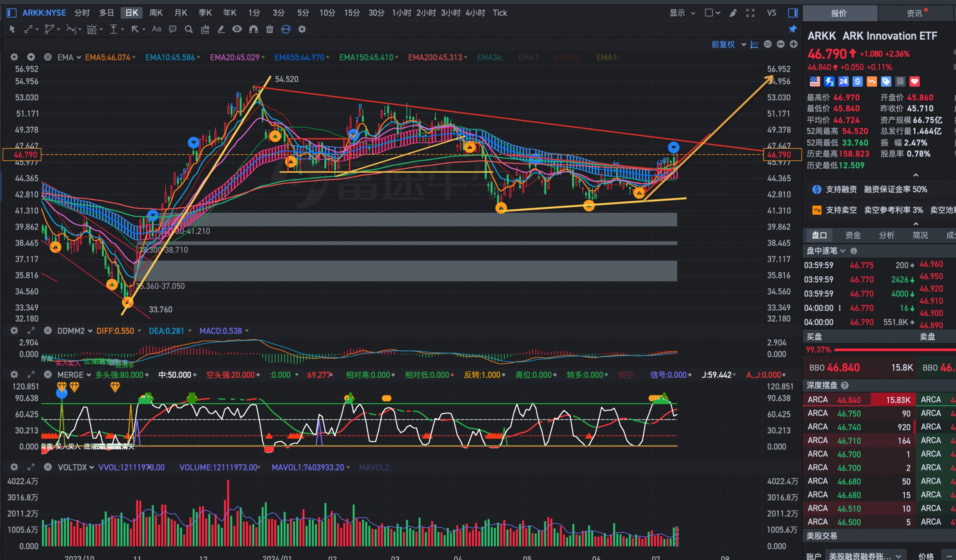Click the fullscreen expand icon
Image resolution: width=956 pixels, height=560 pixels.
[x=750, y=13]
